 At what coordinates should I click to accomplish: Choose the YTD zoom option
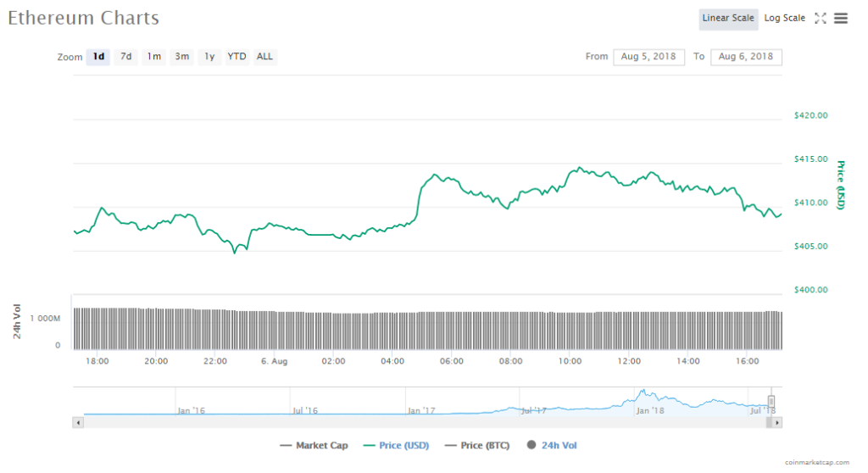pos(236,57)
